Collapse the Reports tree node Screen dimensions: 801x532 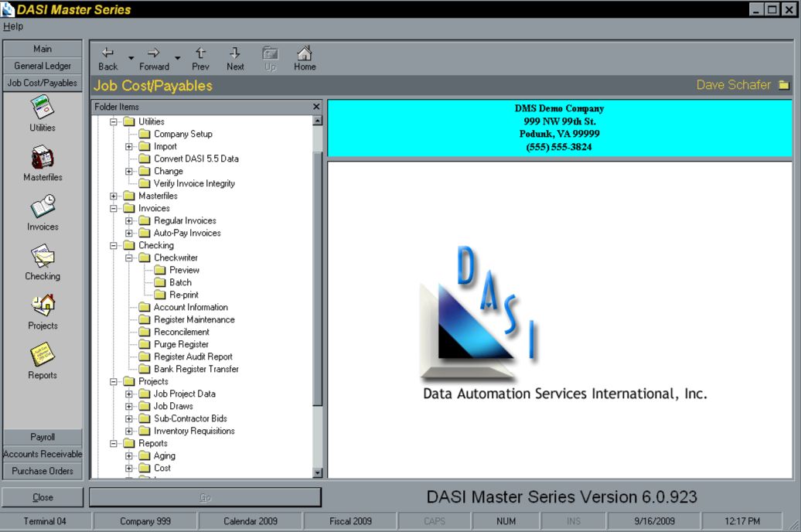tap(114, 444)
